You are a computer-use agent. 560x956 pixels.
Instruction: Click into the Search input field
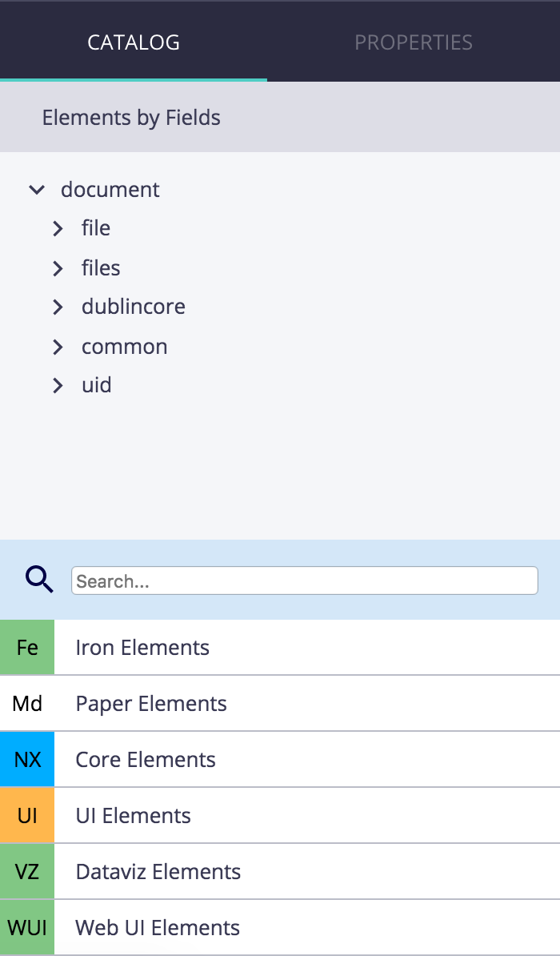coord(305,580)
